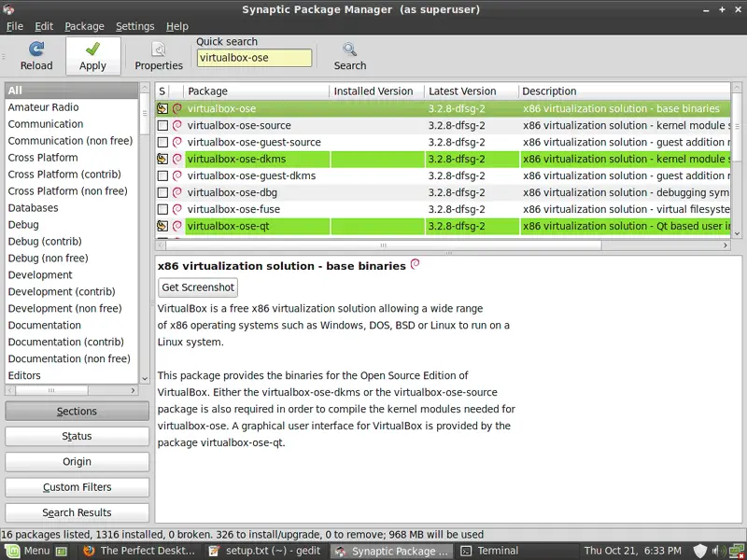Switch to the Origin filter view
This screenshot has width=747, height=560.
coord(77,462)
